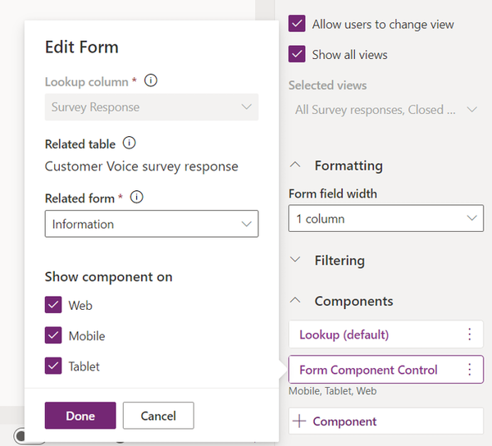Collapse the Formatting section
This screenshot has height=446, width=492.
pos(295,165)
